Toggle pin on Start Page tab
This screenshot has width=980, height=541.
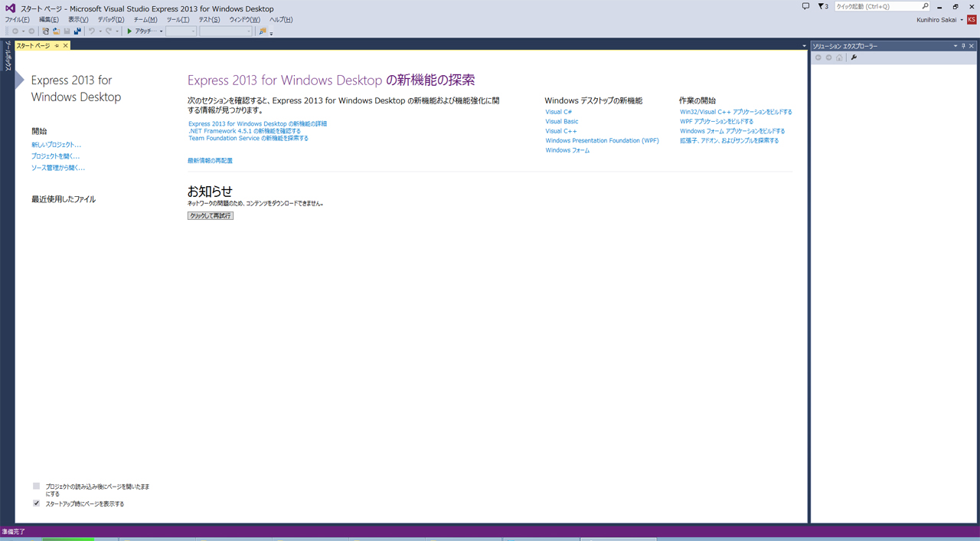(x=57, y=46)
